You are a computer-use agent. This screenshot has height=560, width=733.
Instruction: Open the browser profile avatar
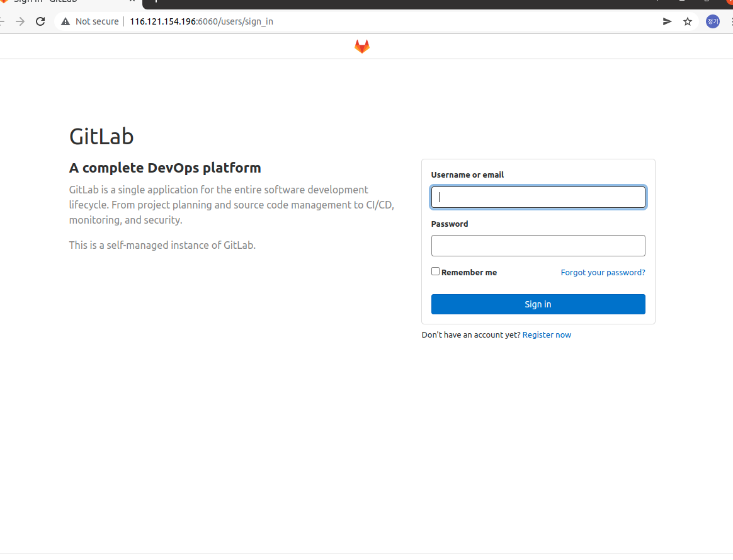[x=712, y=21]
